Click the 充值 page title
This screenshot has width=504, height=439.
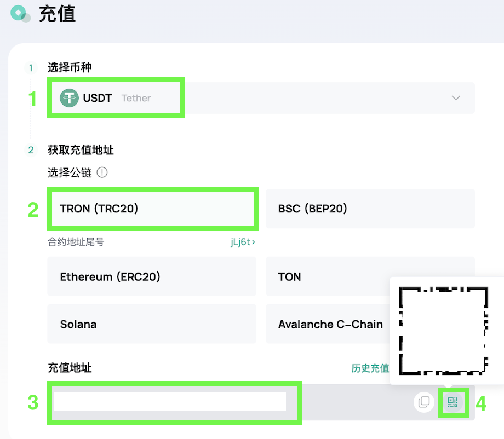point(57,14)
